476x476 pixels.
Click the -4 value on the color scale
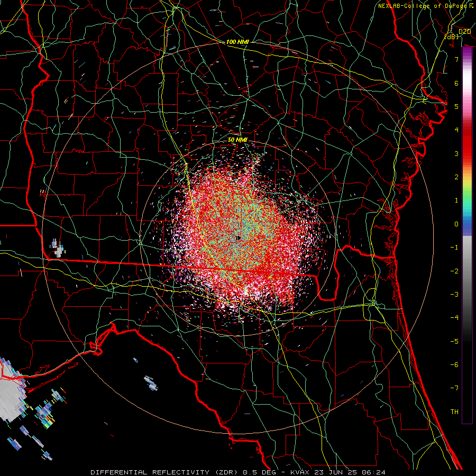[454, 317]
